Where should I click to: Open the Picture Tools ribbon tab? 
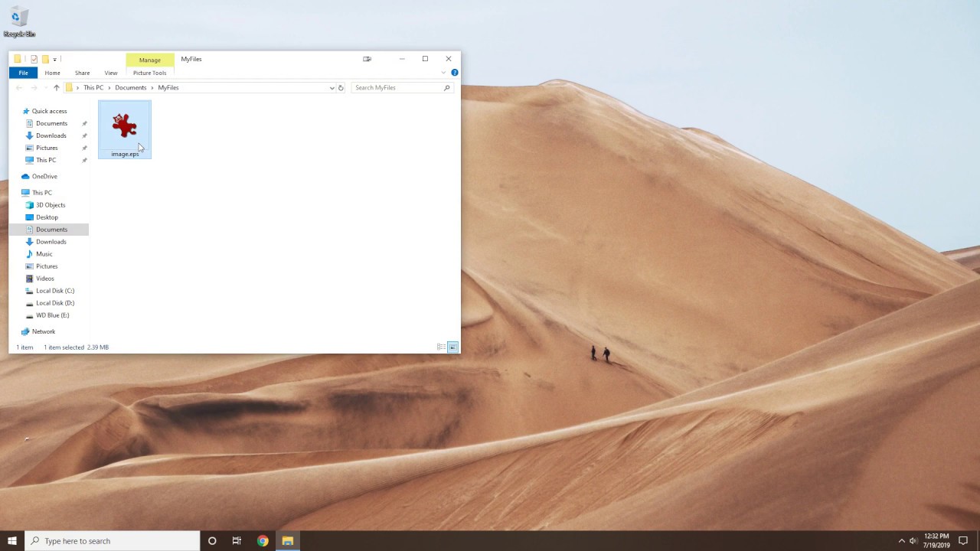(149, 73)
